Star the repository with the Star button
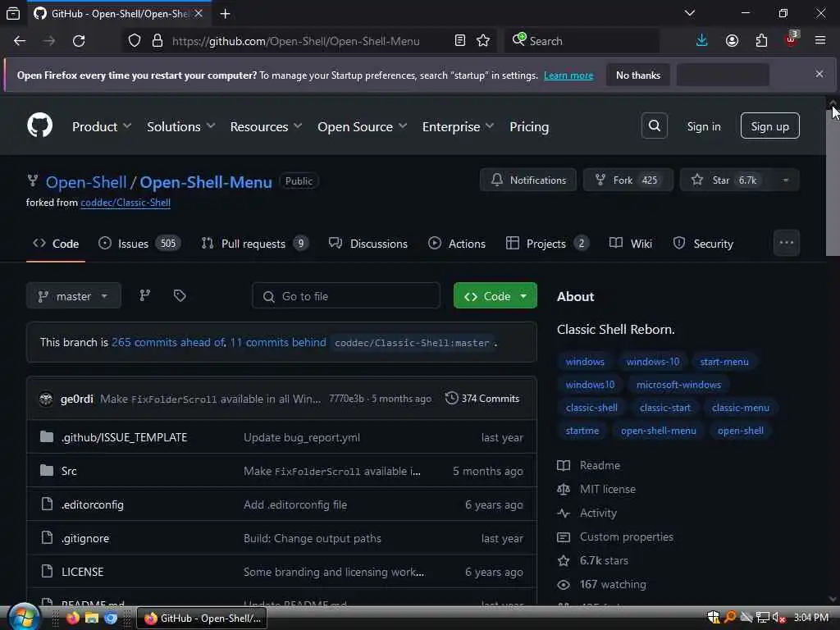 (725, 180)
